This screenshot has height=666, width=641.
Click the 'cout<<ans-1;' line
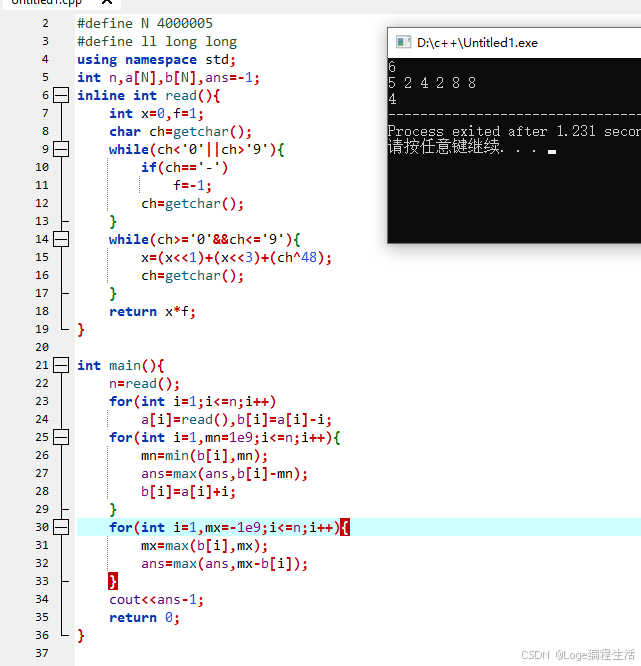click(156, 599)
